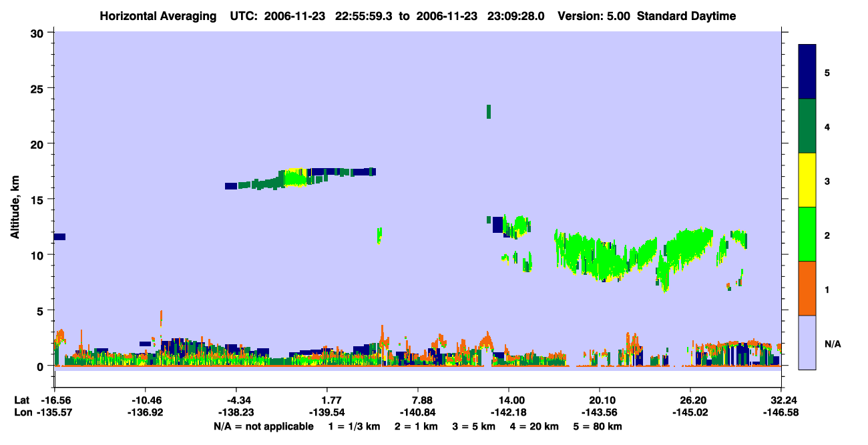
Task: Click the isolated green feature near 22 km
Action: [489, 111]
